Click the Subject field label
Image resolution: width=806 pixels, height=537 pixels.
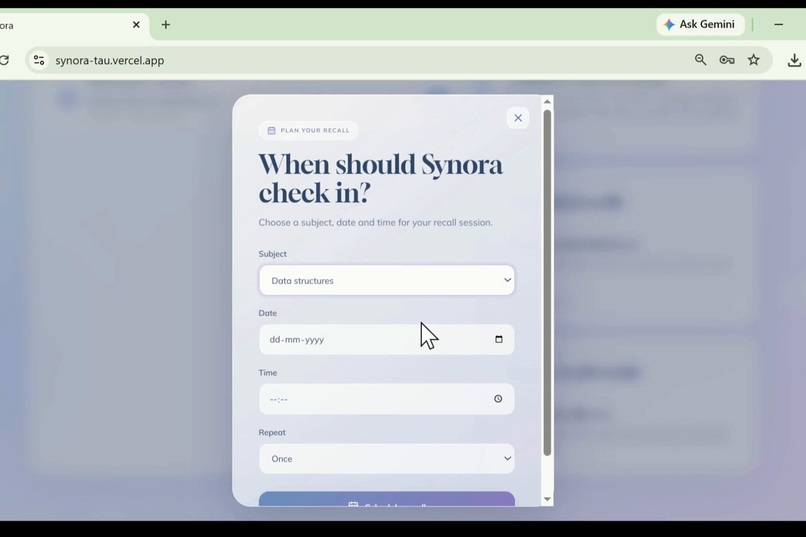[272, 254]
